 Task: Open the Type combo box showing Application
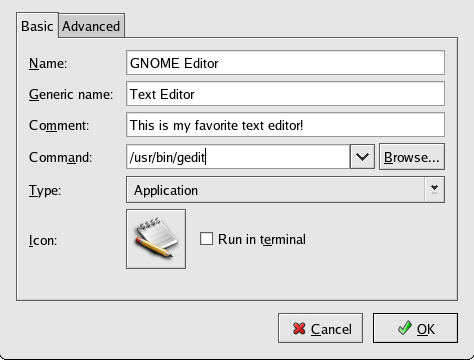click(285, 190)
